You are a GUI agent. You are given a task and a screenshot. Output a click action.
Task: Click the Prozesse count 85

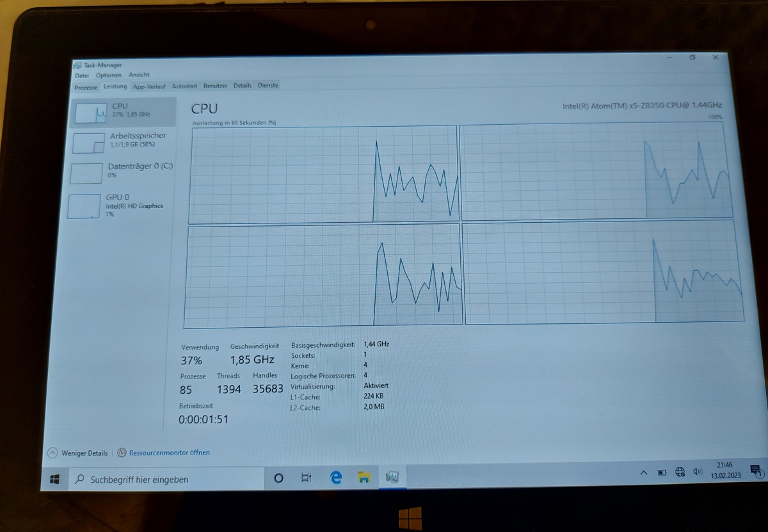[x=186, y=389]
